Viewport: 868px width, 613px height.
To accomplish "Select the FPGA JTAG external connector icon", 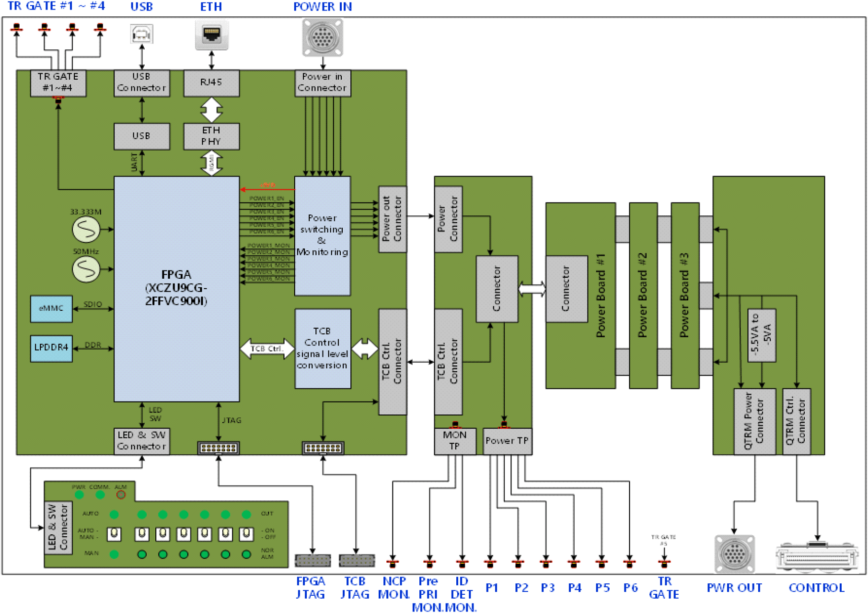I will 312,560.
